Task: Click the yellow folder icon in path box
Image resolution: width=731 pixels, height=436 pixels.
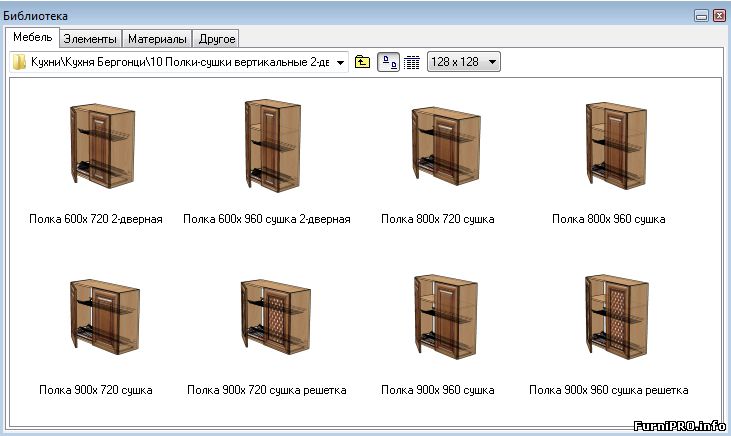Action: pos(19,62)
